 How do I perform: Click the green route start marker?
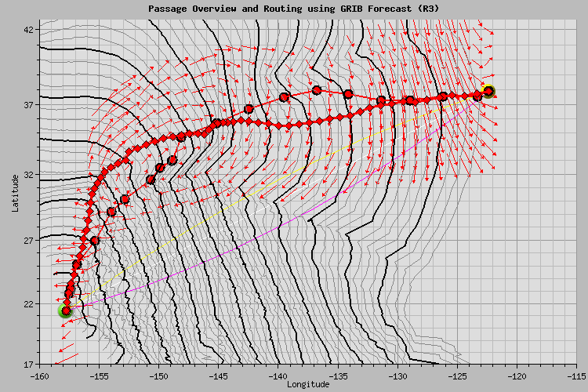[65, 311]
